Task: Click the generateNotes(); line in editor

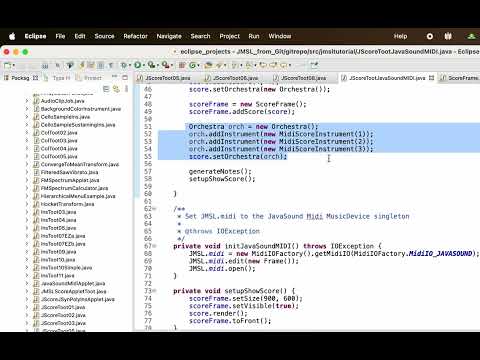Action: 220,171
